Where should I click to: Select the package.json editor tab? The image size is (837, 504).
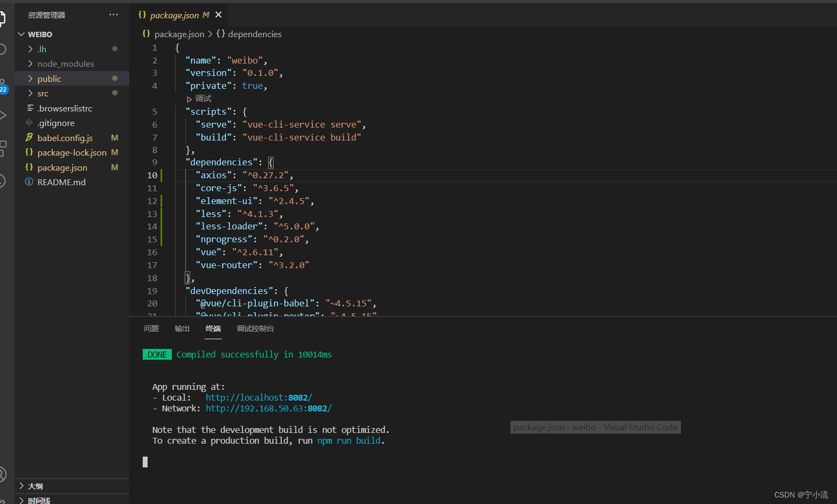tap(179, 15)
